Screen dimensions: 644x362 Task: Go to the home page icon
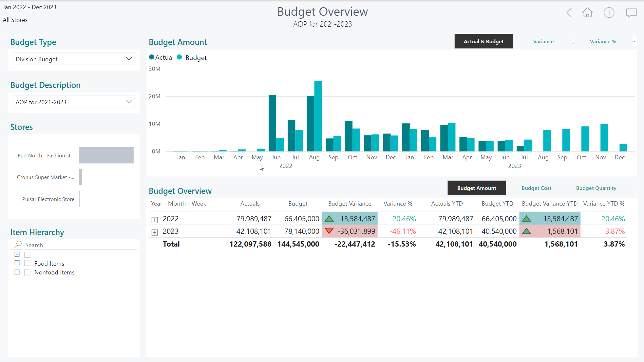(587, 13)
